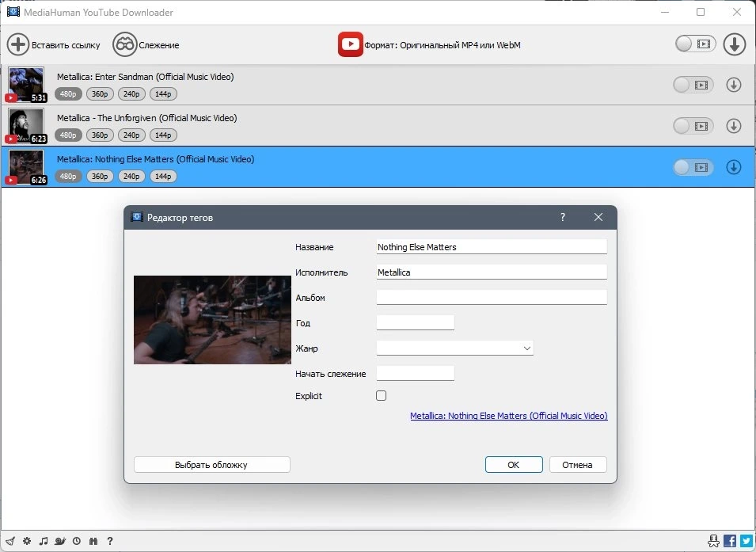Click the broom clear-list icon in status bar
The image size is (756, 552).
(x=10, y=541)
